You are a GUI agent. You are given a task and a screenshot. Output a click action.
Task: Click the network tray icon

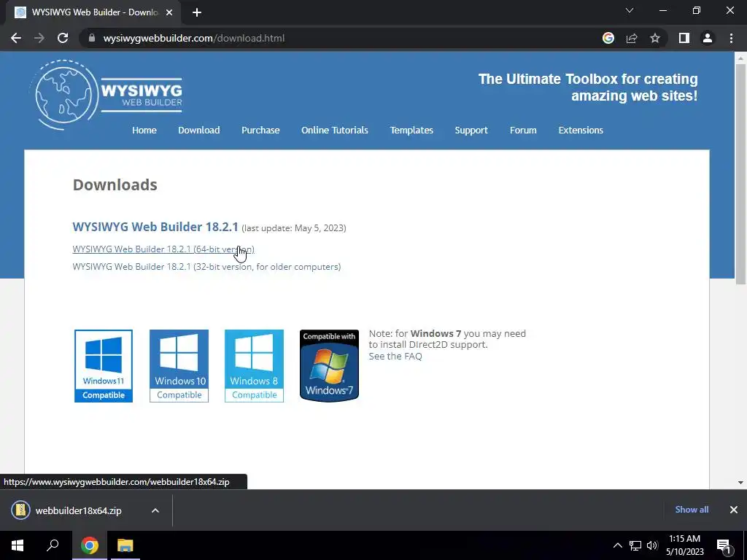click(x=635, y=545)
